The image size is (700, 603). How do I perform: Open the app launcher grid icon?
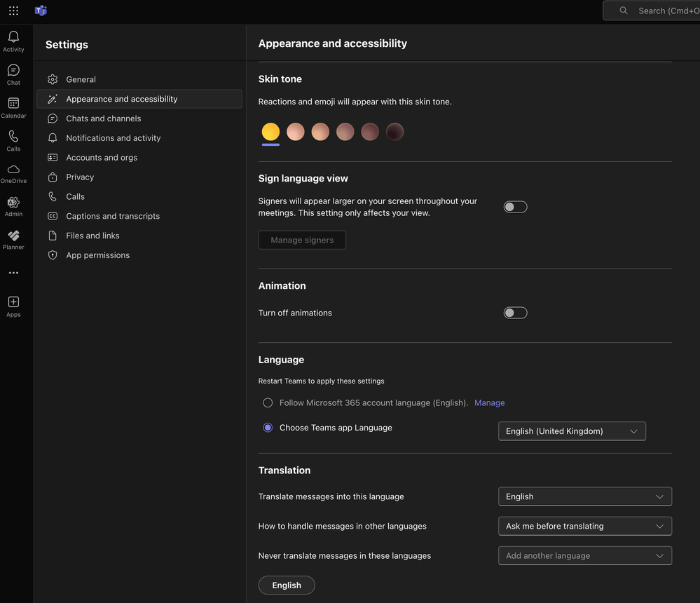click(x=13, y=11)
